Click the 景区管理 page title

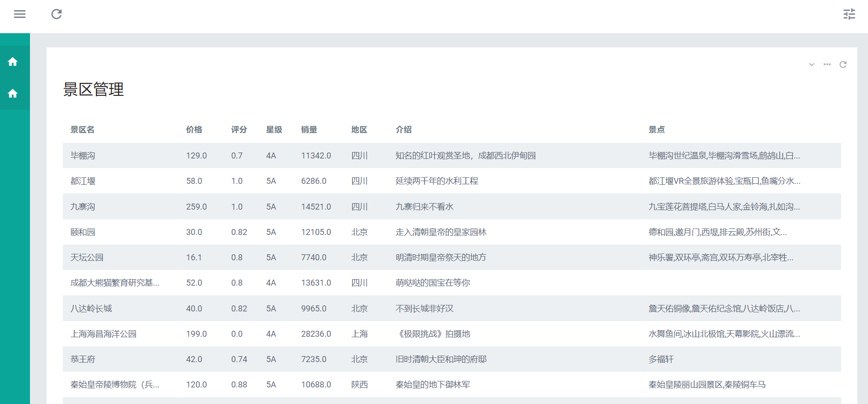pyautogui.click(x=93, y=89)
